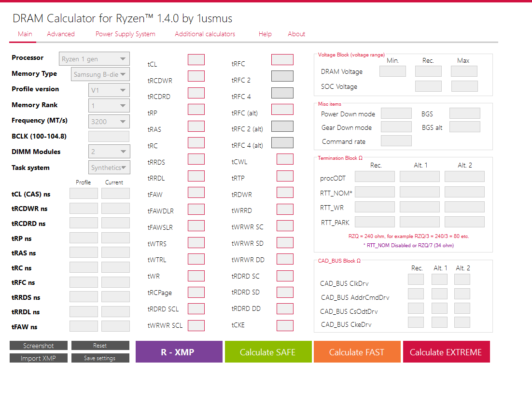
Task: Click the CAD_BUS CkeDrv Alt. 2 field
Action: pos(462,322)
